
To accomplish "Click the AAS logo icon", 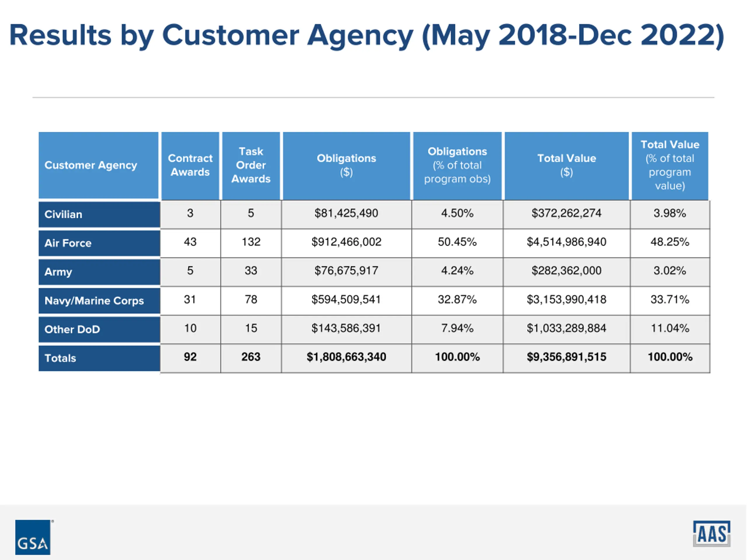I will [x=711, y=534].
